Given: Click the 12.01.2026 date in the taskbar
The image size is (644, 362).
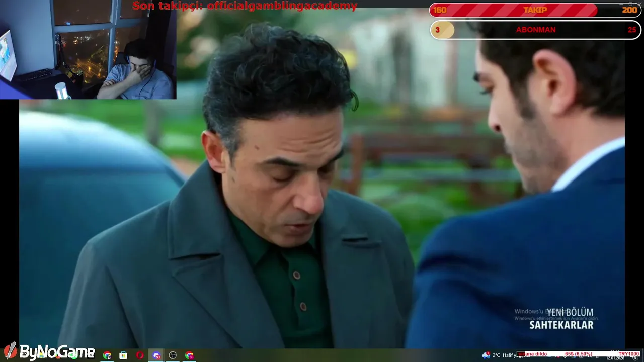Looking at the screenshot, I should 615,358.
